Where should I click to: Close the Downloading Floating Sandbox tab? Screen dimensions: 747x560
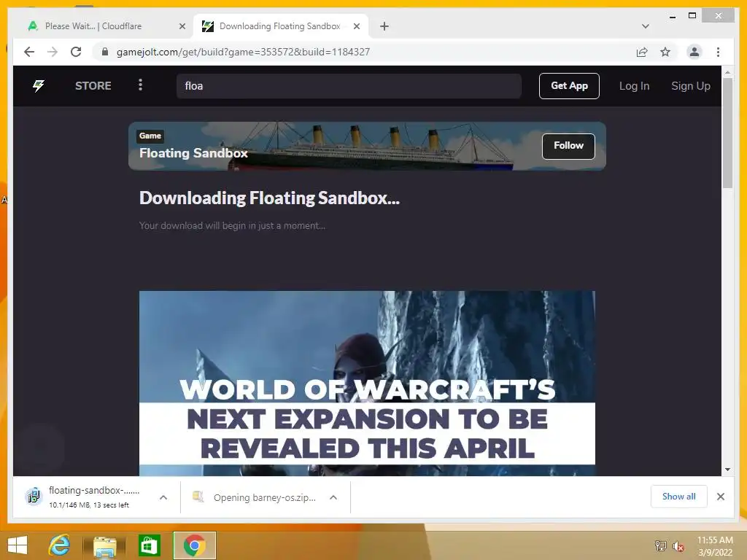point(356,26)
